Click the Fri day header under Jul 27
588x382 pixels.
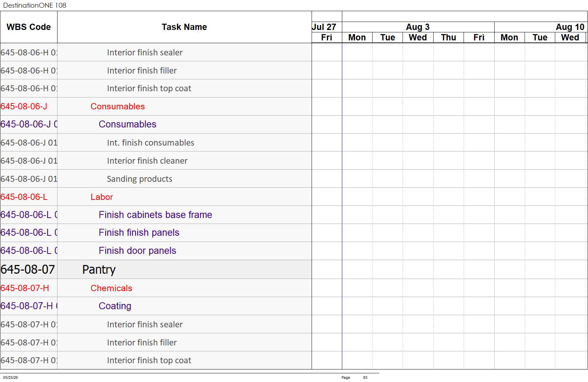tap(327, 38)
